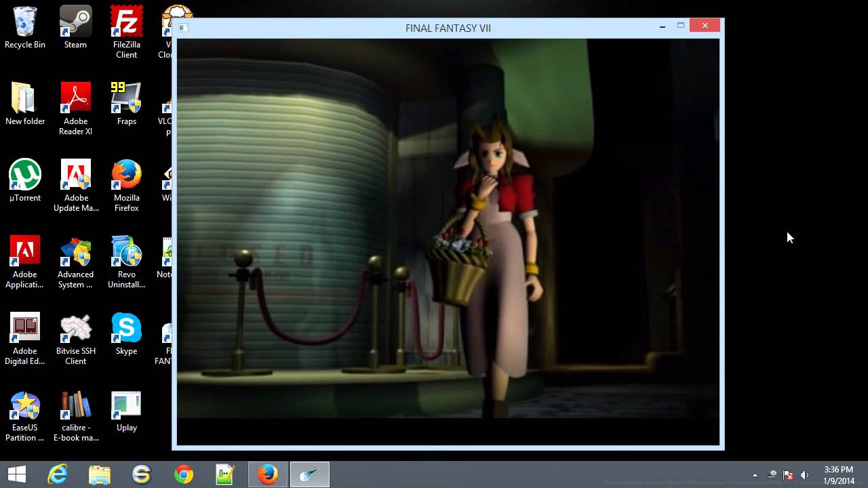Select the Recycle Bin desktop icon
Image resolution: width=868 pixels, height=488 pixels.
click(25, 28)
